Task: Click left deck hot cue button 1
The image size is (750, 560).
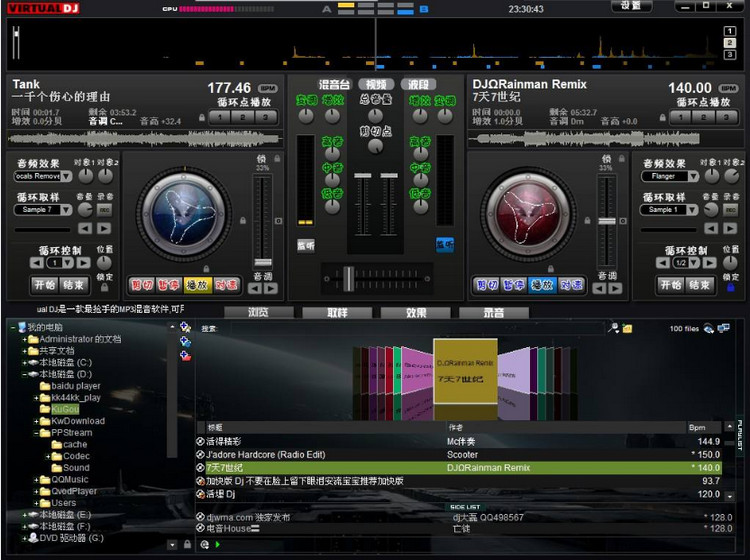Action: 220,117
